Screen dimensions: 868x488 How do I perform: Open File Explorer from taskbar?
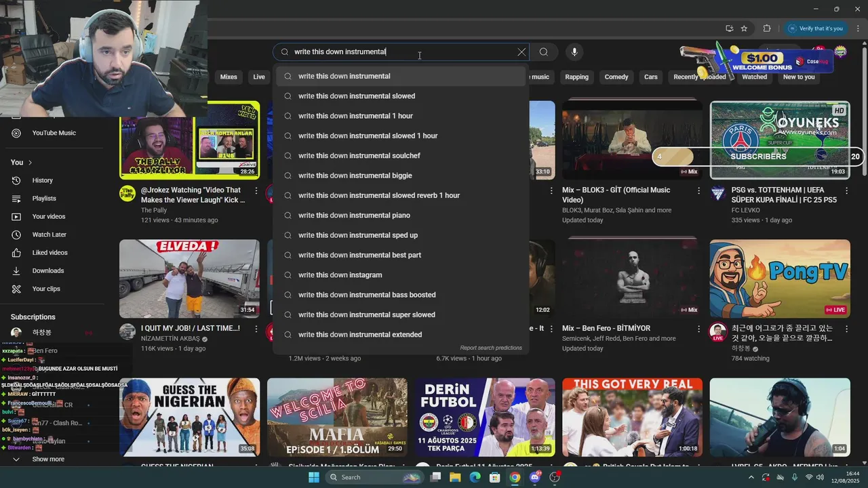click(455, 477)
